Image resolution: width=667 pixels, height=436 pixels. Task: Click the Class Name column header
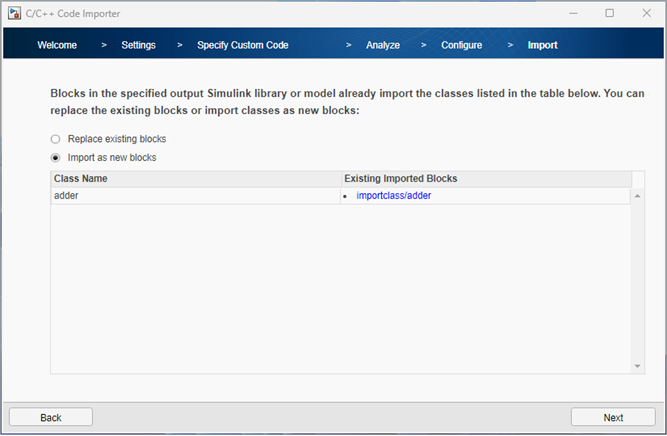pos(196,179)
